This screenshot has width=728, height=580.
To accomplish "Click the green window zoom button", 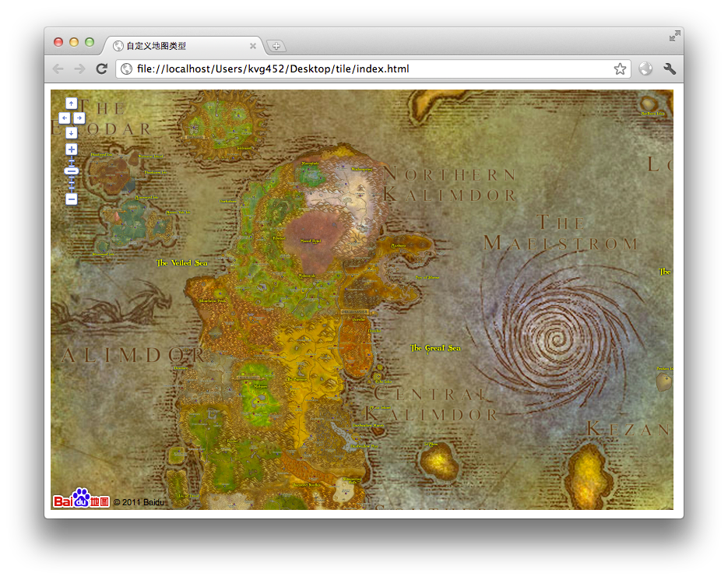I will (x=90, y=42).
